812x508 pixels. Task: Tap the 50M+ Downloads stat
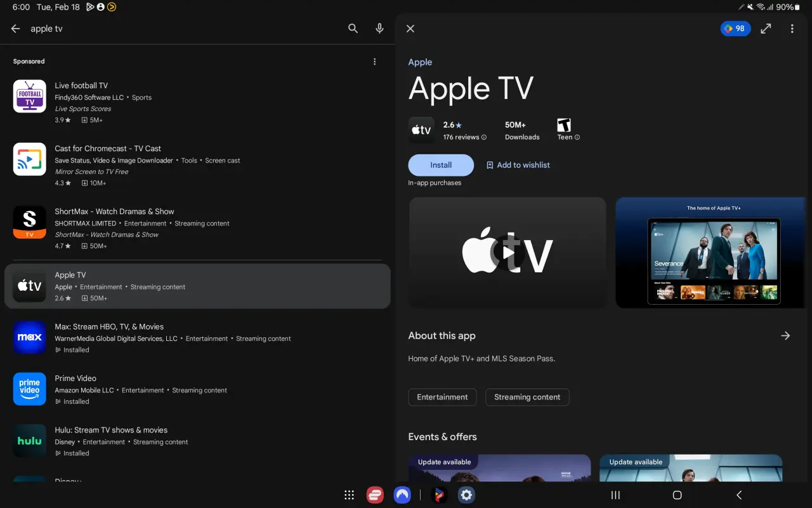522,130
